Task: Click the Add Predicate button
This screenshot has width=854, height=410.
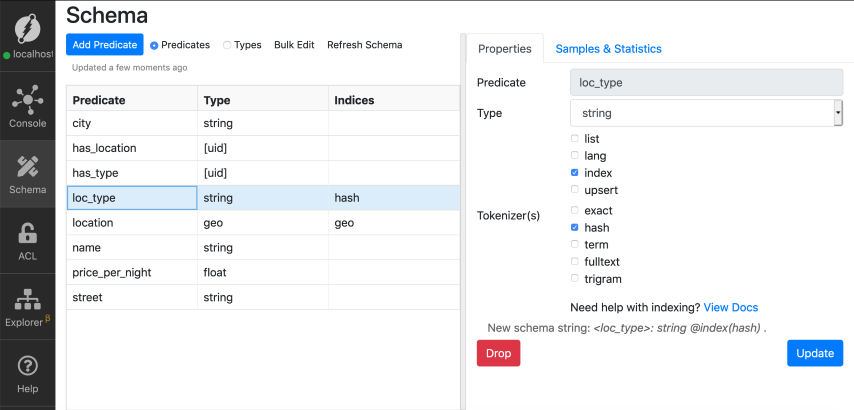Action: point(104,45)
